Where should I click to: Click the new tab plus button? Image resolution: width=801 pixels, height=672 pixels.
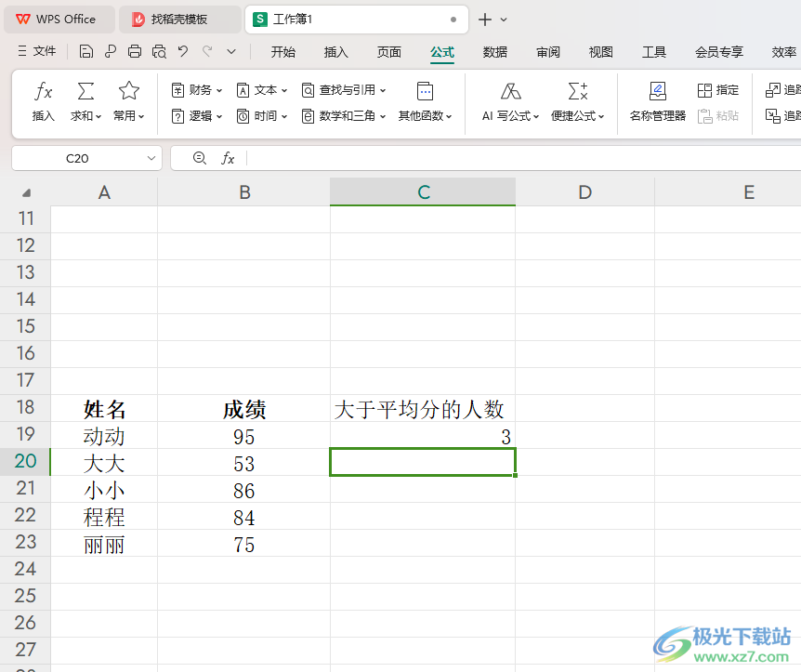point(485,20)
